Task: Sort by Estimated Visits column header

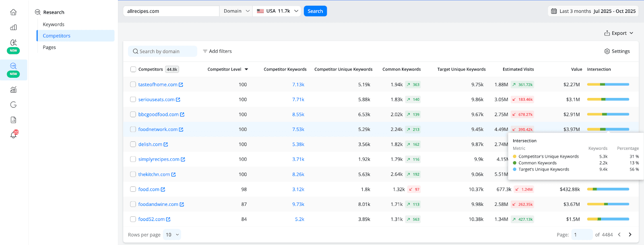Action: point(518,69)
